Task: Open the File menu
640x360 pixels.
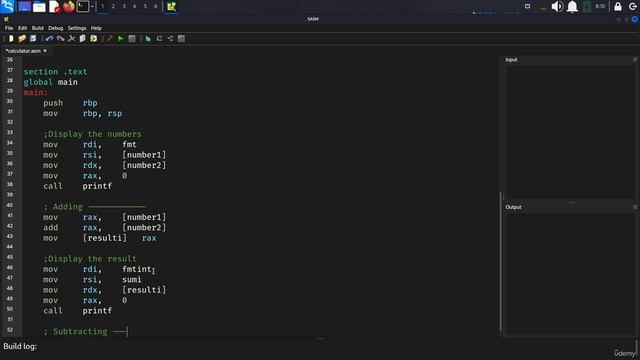Action: point(9,28)
